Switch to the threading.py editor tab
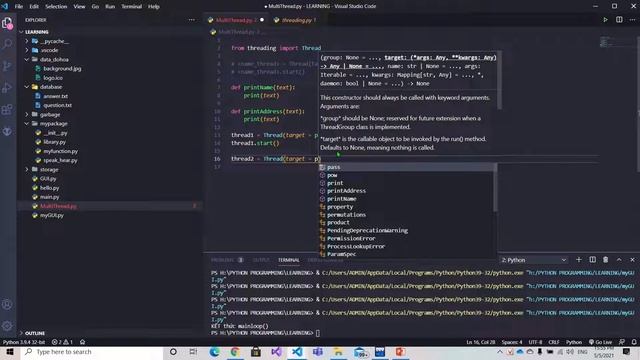Screen dimensions: 640x360 (x=297, y=20)
